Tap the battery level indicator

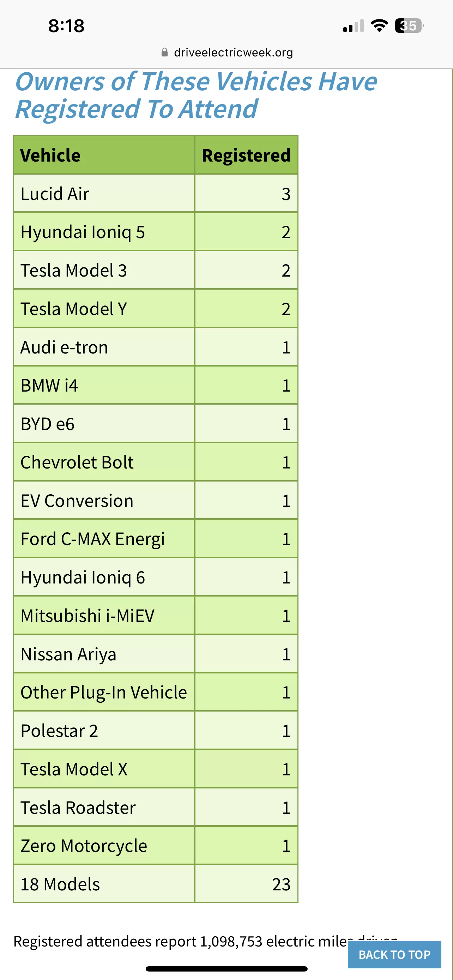pyautogui.click(x=409, y=25)
